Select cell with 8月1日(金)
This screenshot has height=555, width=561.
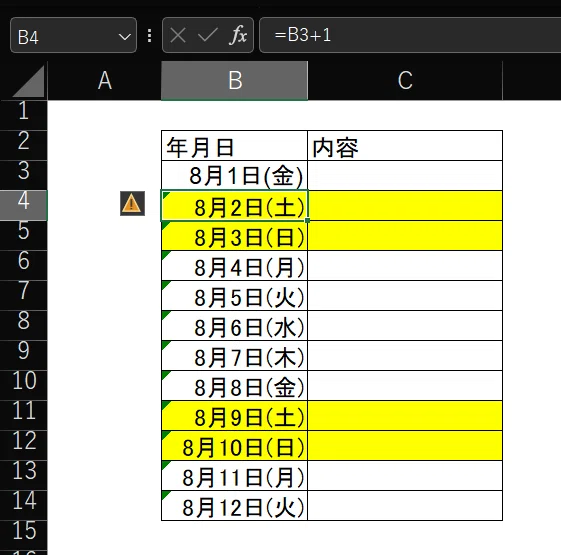point(234,176)
